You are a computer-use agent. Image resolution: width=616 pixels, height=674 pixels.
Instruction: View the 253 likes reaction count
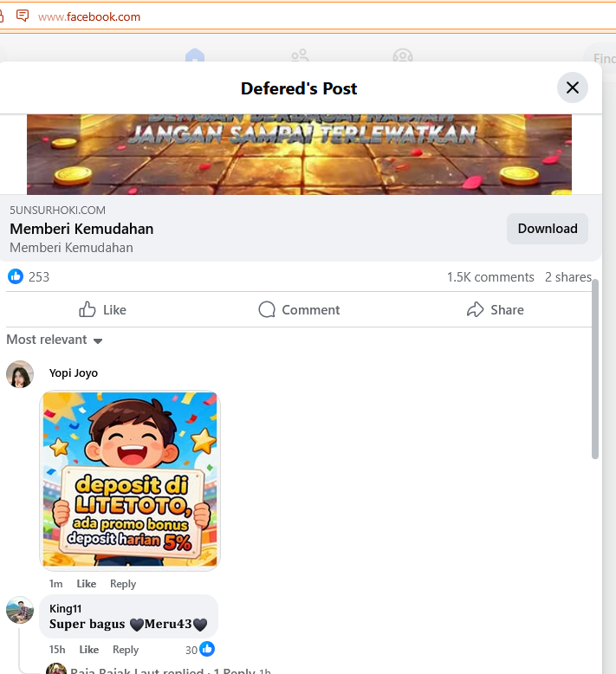click(29, 277)
